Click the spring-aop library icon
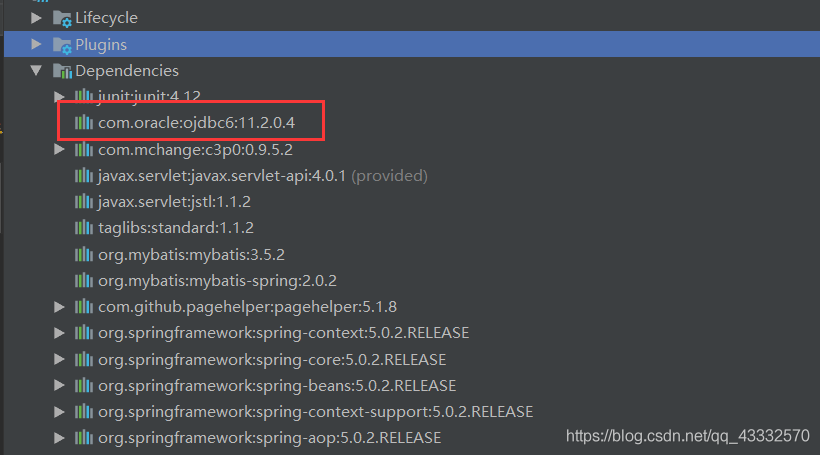Image resolution: width=820 pixels, height=455 pixels. pyautogui.click(x=84, y=437)
